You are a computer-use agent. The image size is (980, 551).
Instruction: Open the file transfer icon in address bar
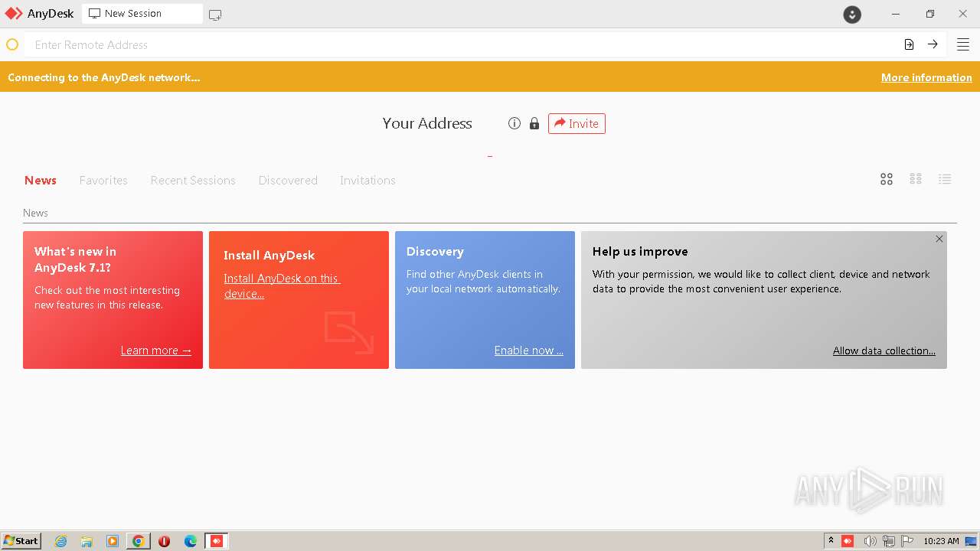(x=909, y=44)
